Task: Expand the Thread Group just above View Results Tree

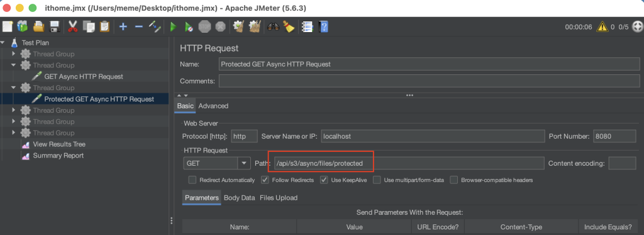Action: tap(14, 133)
